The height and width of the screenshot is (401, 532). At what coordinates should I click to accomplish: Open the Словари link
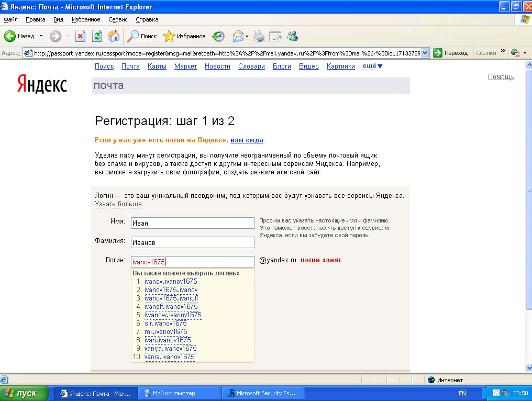251,66
